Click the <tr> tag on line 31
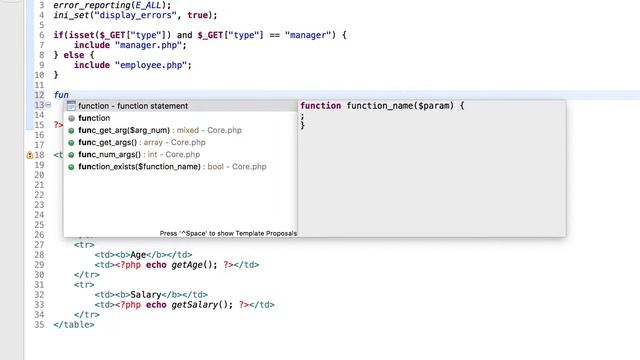 [x=84, y=285]
